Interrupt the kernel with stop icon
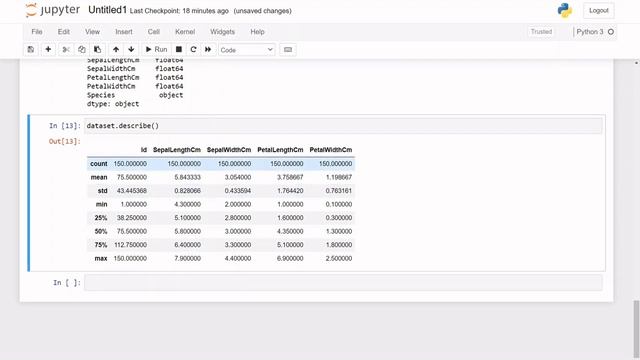The image size is (640, 360). pyautogui.click(x=179, y=49)
